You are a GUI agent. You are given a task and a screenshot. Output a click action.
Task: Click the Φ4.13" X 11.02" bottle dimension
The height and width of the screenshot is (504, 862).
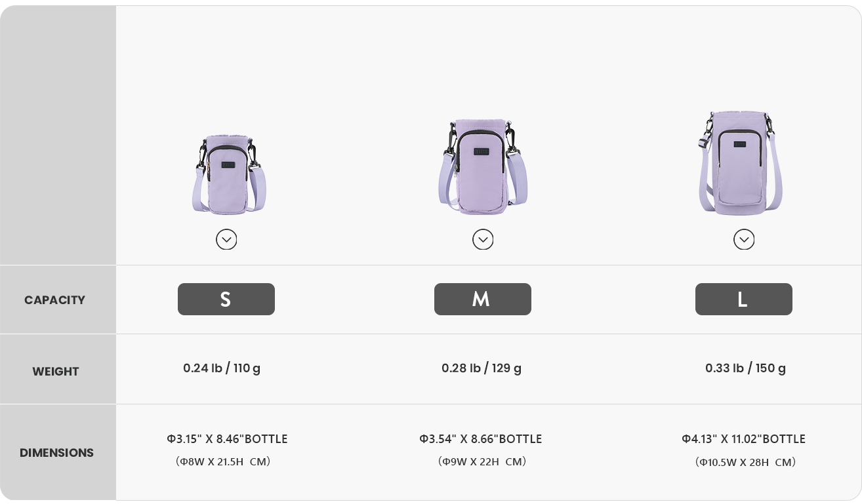click(x=743, y=439)
